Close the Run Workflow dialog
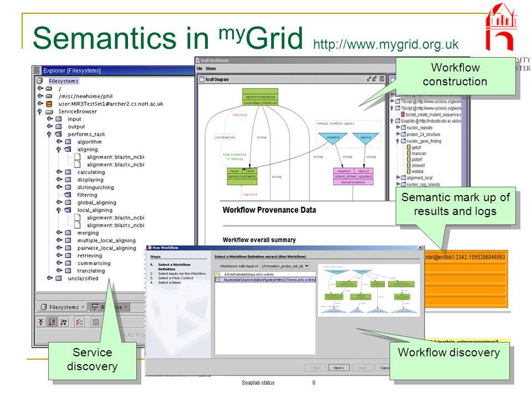This screenshot has width=532, height=399. (x=420, y=248)
